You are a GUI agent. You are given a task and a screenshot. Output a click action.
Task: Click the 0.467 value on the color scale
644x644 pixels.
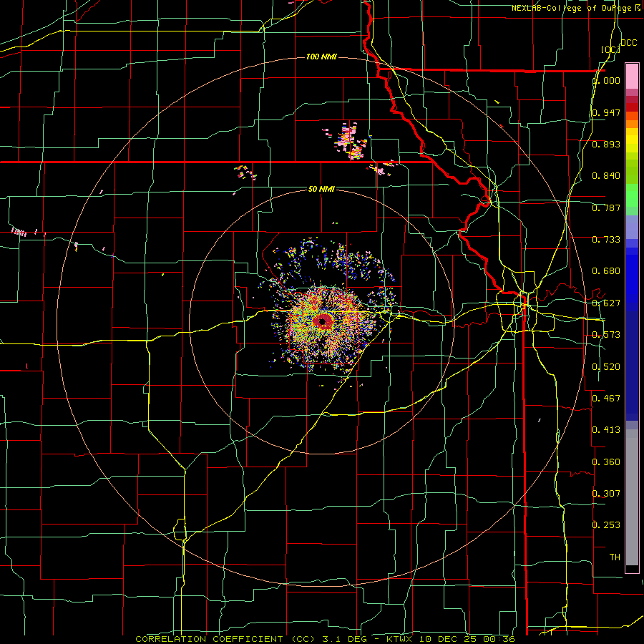coord(606,399)
